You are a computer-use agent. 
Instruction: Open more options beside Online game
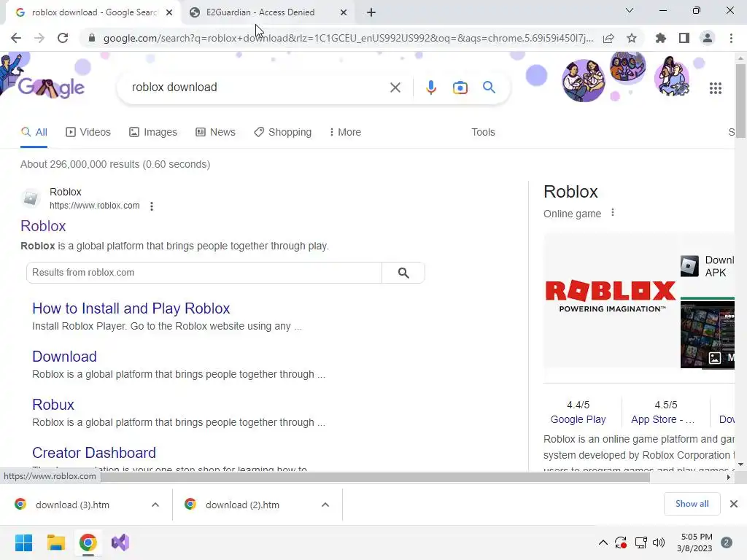[613, 213]
